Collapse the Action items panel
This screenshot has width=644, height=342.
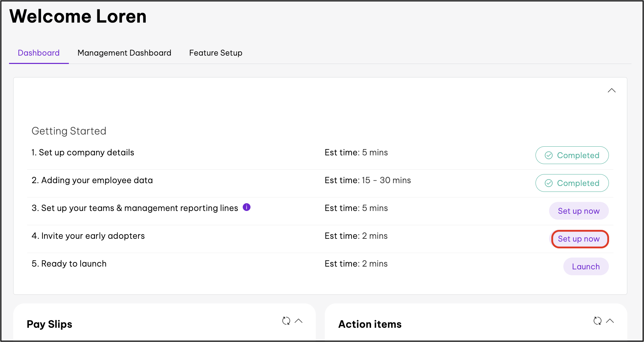click(610, 321)
